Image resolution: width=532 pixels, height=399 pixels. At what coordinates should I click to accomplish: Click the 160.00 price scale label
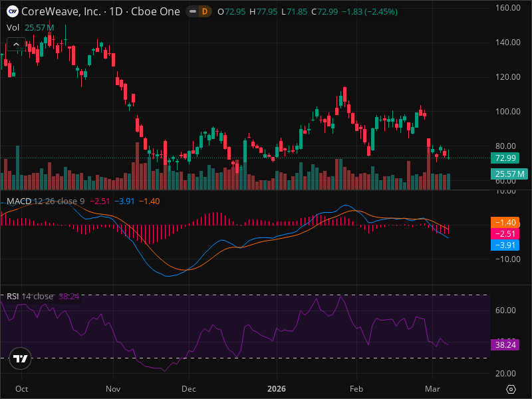(x=507, y=7)
